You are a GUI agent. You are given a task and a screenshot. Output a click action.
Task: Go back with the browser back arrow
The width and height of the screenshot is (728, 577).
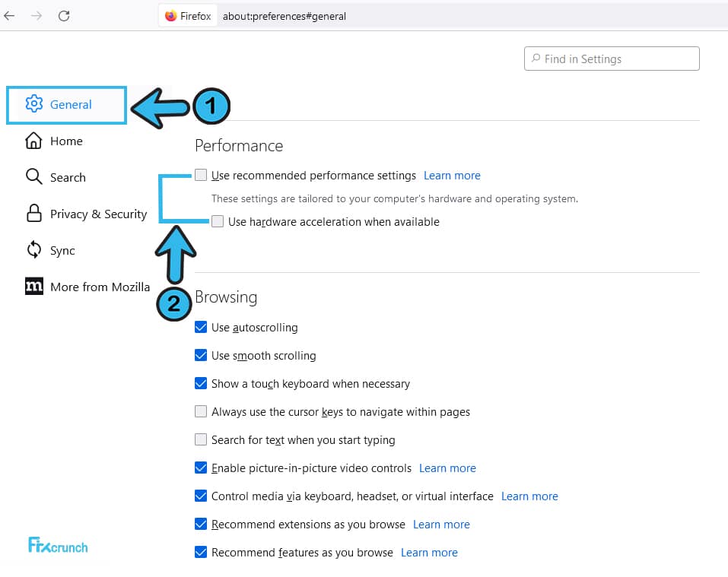(9, 16)
